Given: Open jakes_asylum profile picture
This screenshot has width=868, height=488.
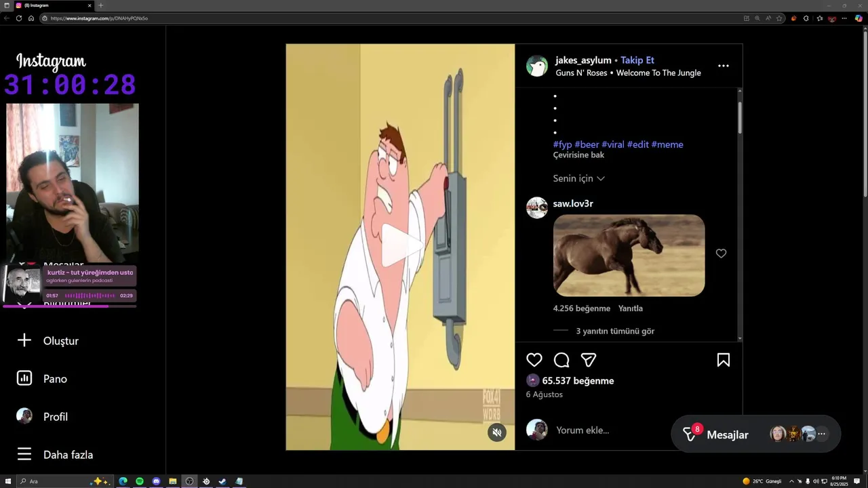Looking at the screenshot, I should coord(537,66).
